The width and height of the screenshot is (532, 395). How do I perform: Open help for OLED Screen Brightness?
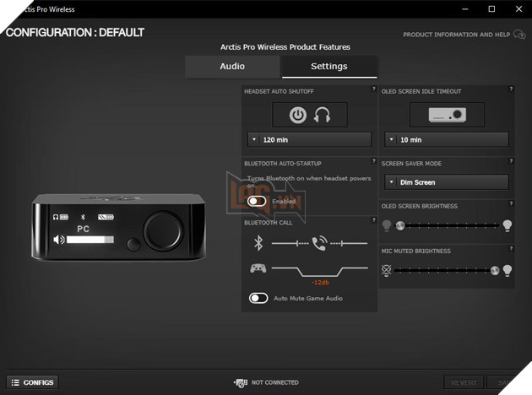tap(511, 203)
